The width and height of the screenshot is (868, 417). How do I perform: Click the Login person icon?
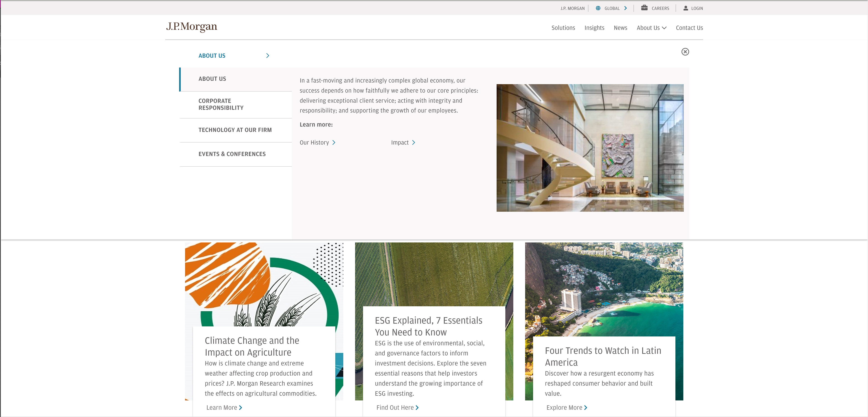pyautogui.click(x=685, y=8)
